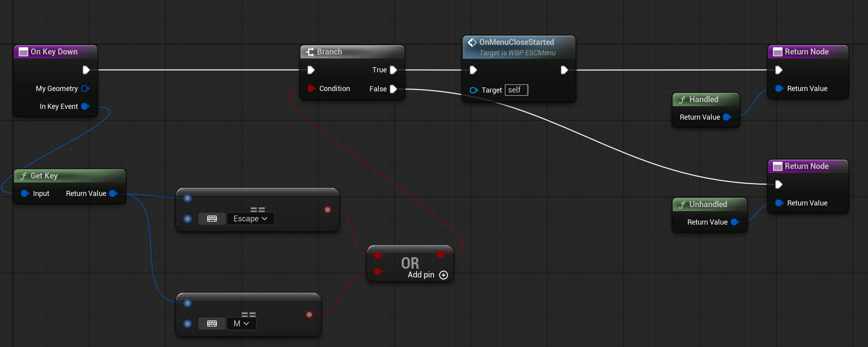This screenshot has width=868, height=347.
Task: Select the Branch node title
Action: (329, 52)
